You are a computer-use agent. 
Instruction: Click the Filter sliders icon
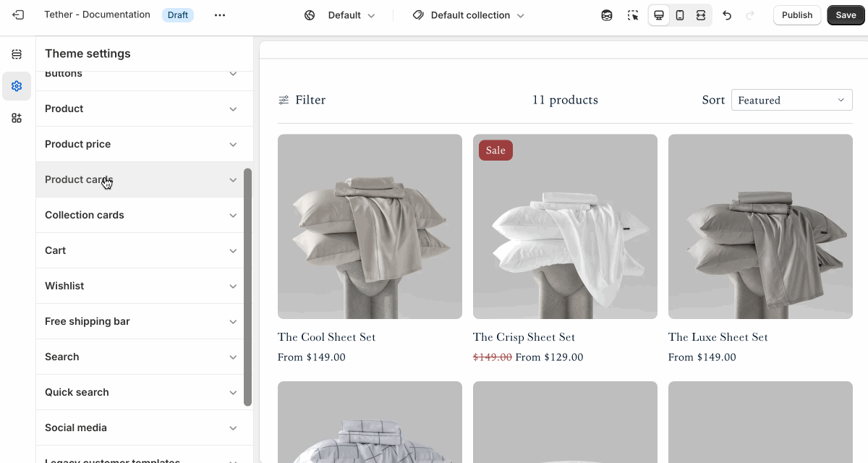coord(284,100)
